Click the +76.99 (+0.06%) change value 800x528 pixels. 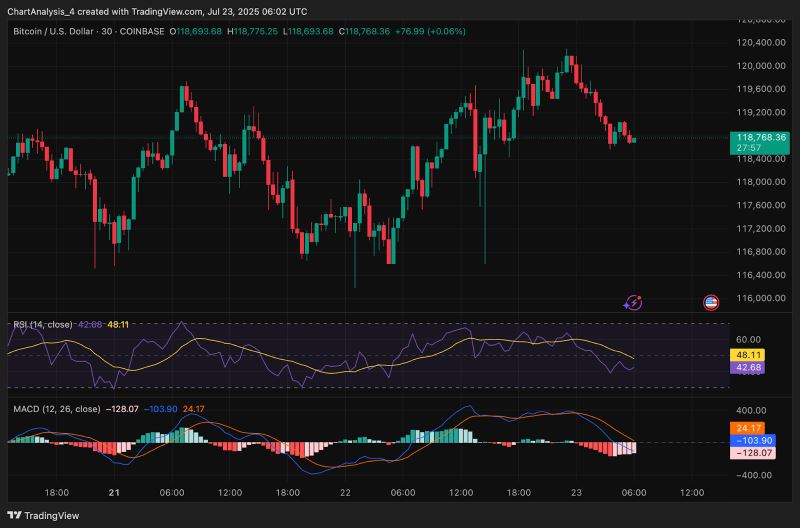[x=432, y=32]
